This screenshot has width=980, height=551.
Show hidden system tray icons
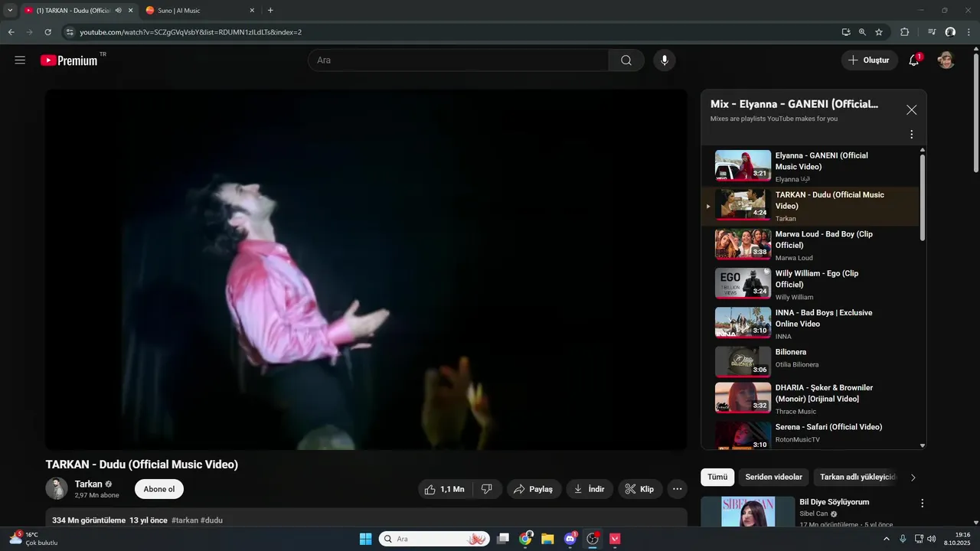tap(887, 539)
